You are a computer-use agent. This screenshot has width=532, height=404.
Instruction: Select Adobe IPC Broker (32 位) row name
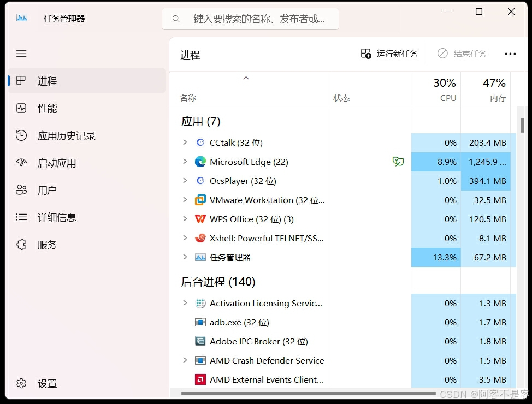click(259, 341)
